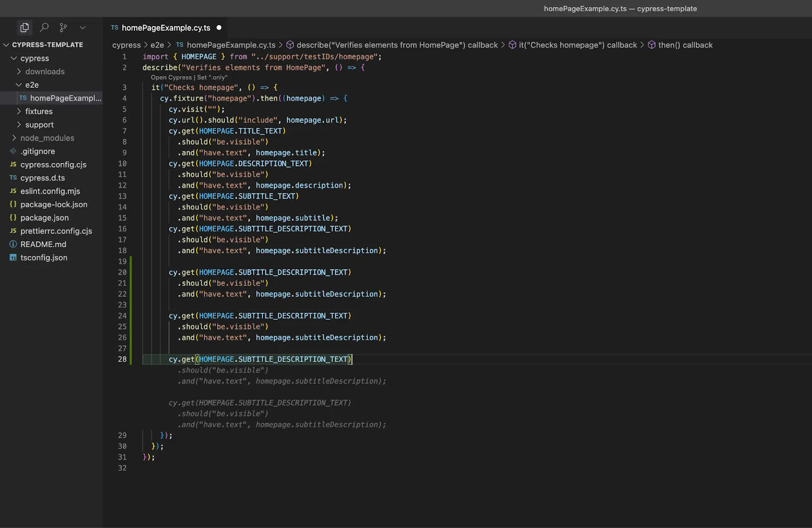The width and height of the screenshot is (812, 528).
Task: Click line number 1 in the gutter
Action: (124, 57)
